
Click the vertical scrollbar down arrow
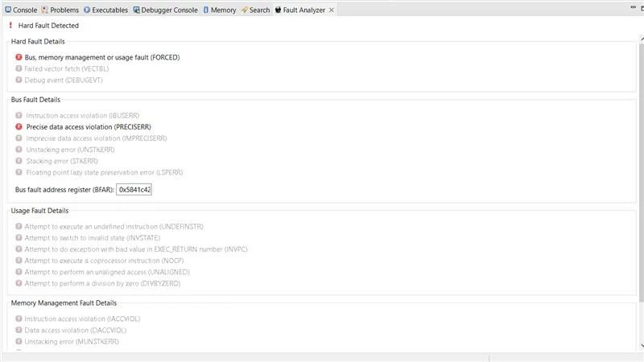pos(642,346)
